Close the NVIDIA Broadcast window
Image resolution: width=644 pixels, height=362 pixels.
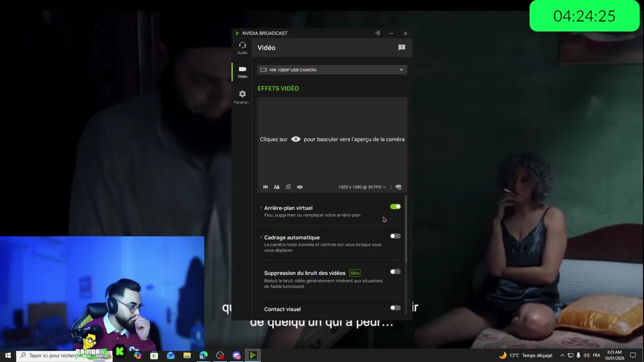pos(406,33)
